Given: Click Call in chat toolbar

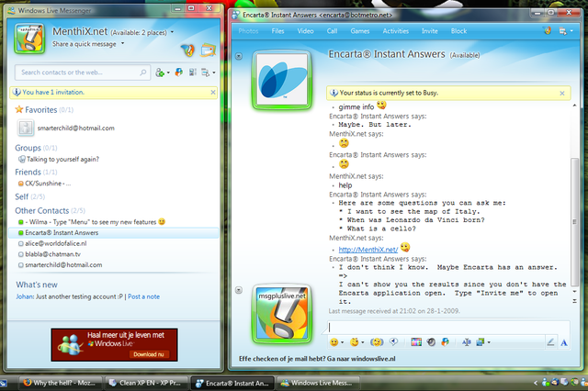Looking at the screenshot, I should pos(332,31).
